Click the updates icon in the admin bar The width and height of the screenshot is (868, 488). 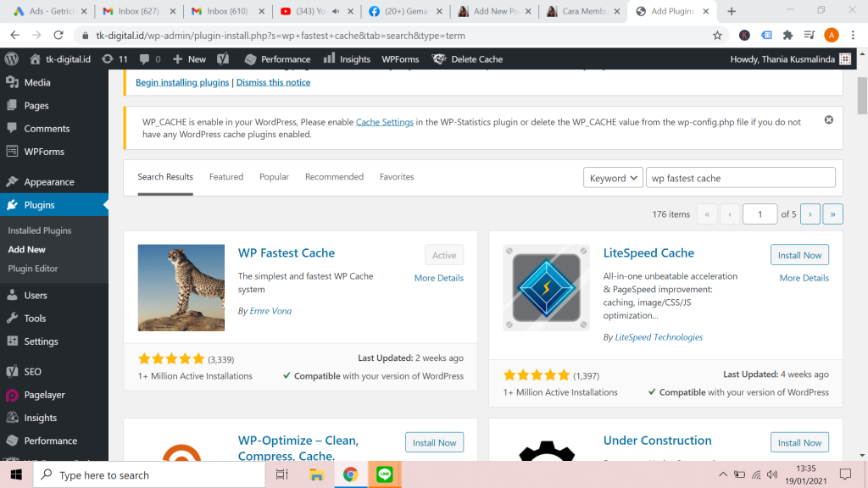pyautogui.click(x=108, y=59)
